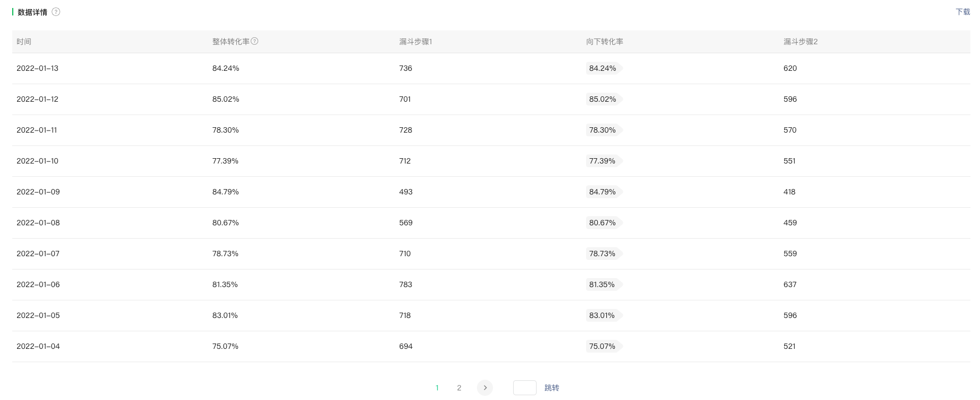The image size is (980, 400).
Task: Click 漏斗步骤2 column header
Action: tap(800, 42)
